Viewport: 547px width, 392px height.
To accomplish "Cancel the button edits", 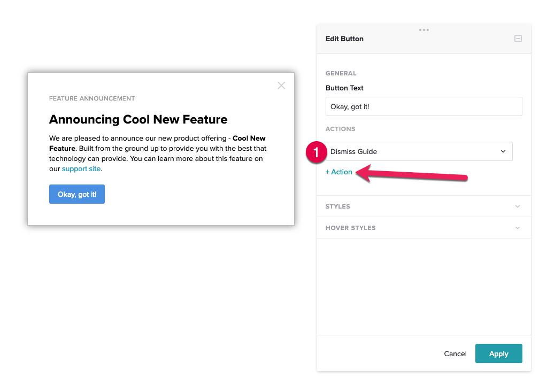I will coord(455,353).
